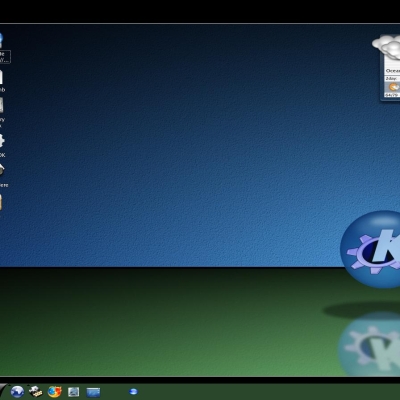Launch the Firefox browser from the panel

pos(55,391)
